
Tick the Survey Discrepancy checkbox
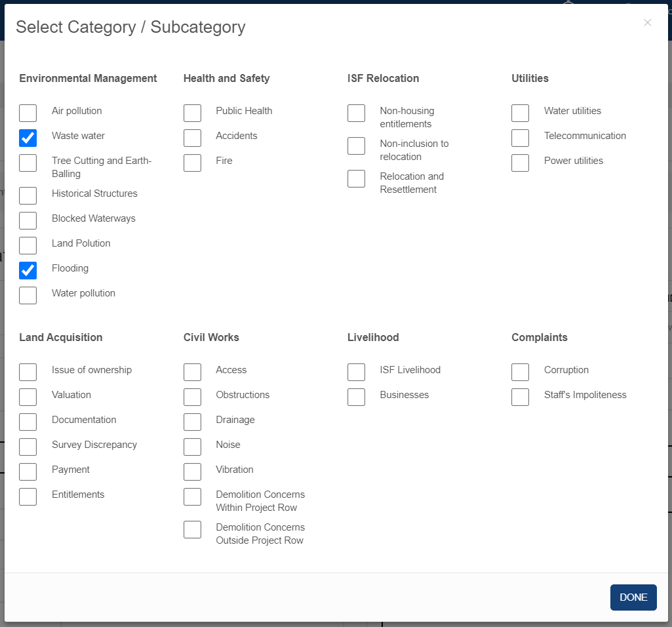28,447
